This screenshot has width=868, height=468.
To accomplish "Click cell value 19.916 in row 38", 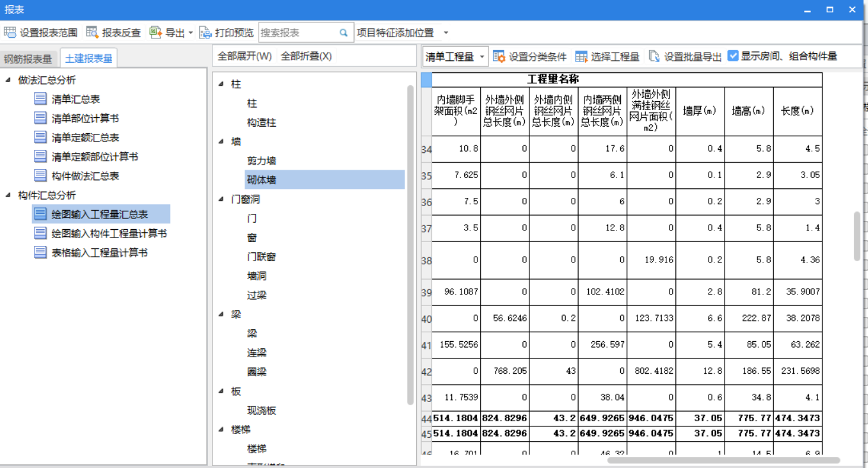I will point(651,260).
